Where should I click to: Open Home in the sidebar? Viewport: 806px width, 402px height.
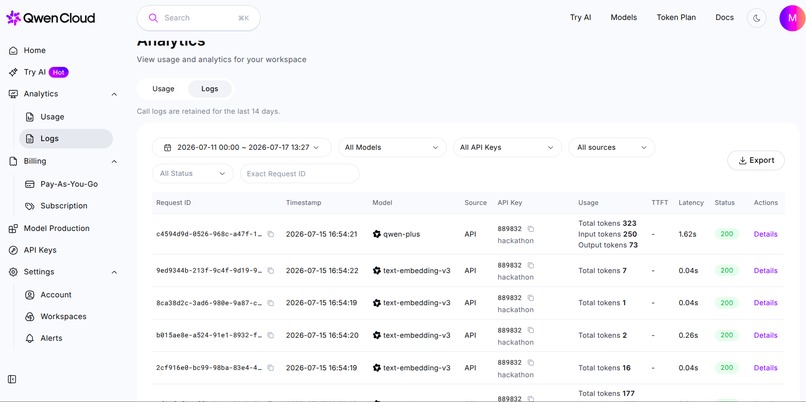(34, 50)
